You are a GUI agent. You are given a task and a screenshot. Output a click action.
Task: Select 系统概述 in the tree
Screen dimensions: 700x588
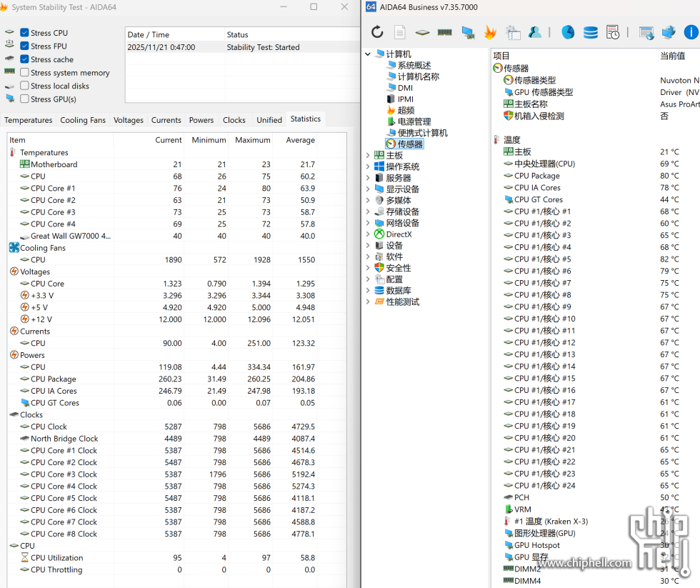(x=414, y=66)
